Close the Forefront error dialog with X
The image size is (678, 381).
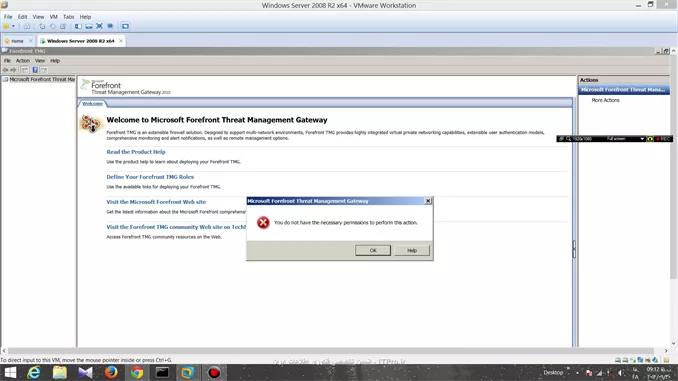click(x=428, y=201)
